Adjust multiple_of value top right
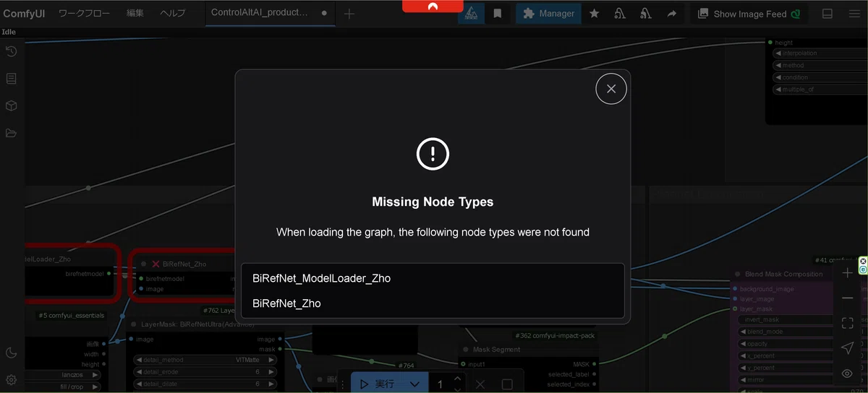The height and width of the screenshot is (393, 868). pyautogui.click(x=820, y=90)
